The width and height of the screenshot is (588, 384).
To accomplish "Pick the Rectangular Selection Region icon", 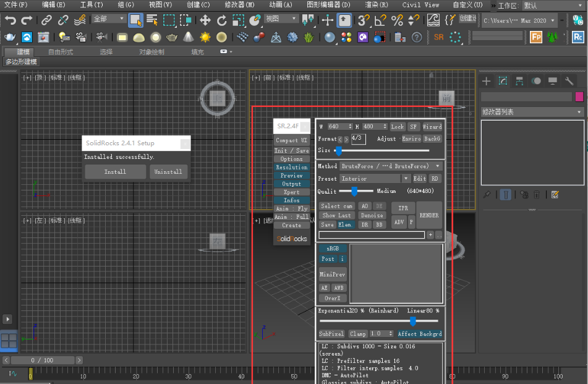I will (169, 20).
